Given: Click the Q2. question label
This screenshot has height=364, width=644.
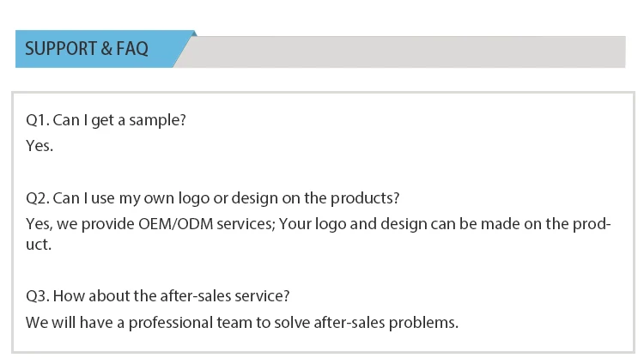Looking at the screenshot, I should click(x=37, y=198).
